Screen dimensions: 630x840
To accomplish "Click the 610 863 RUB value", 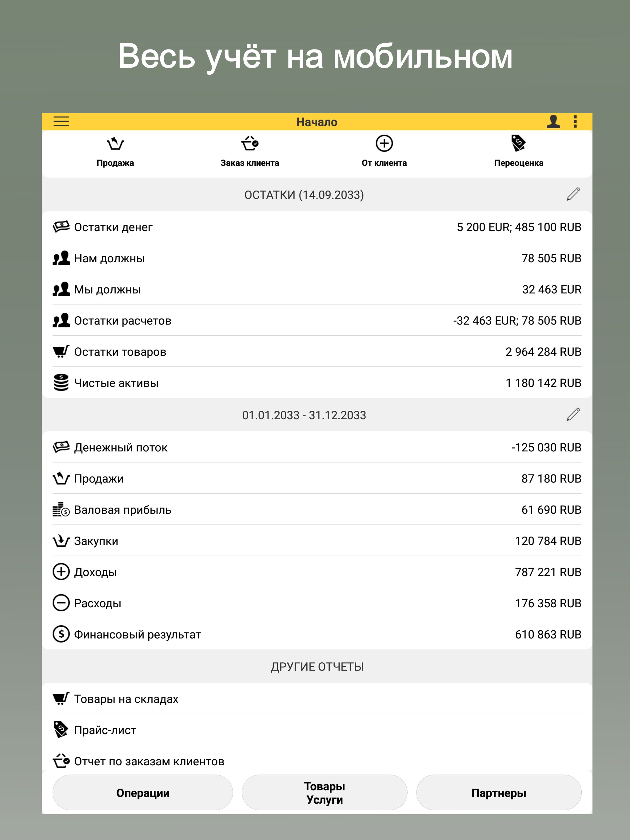I will [548, 634].
